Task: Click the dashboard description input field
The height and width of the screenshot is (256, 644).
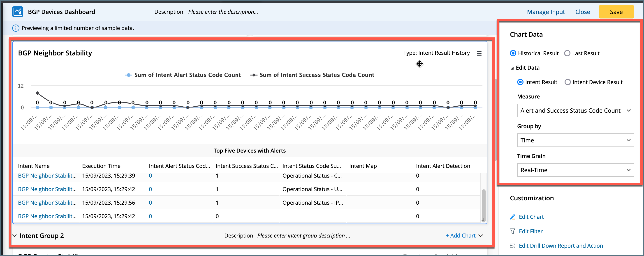Action: pyautogui.click(x=223, y=12)
